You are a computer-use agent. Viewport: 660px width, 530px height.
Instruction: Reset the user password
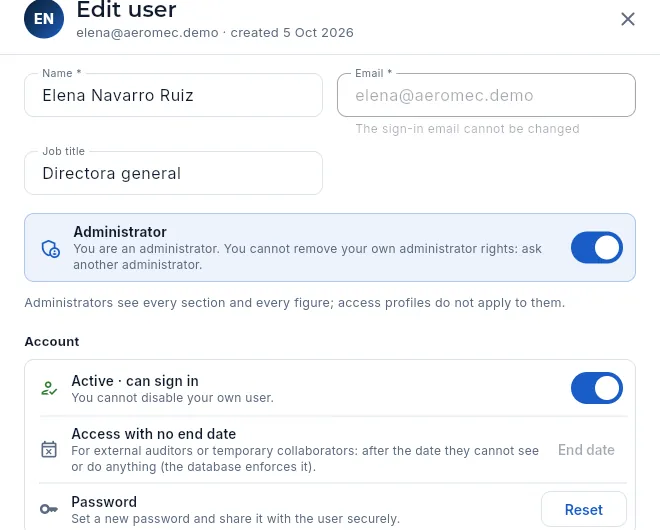(x=583, y=509)
